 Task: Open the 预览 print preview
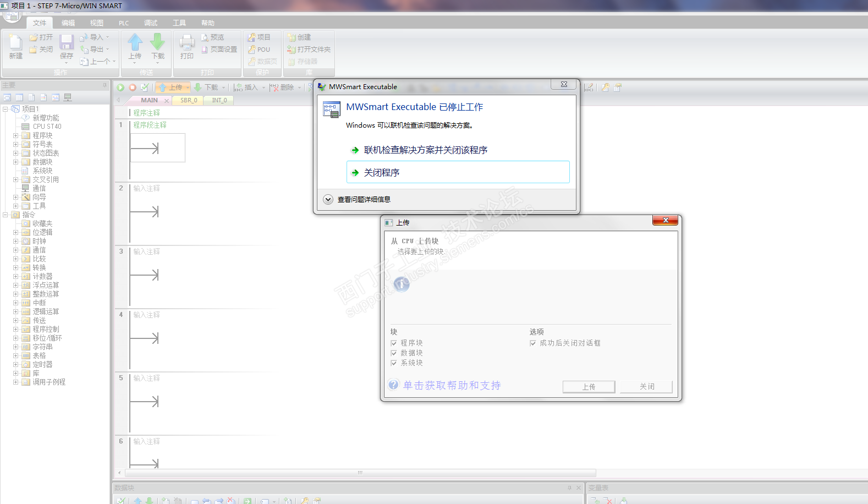[212, 37]
